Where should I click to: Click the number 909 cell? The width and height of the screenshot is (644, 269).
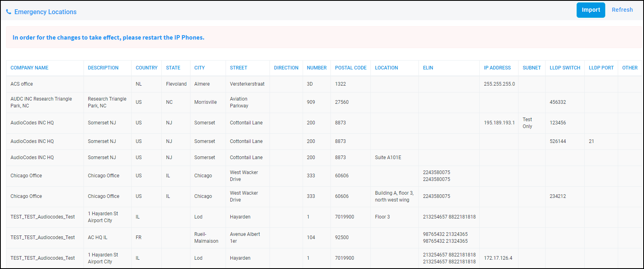pyautogui.click(x=311, y=102)
